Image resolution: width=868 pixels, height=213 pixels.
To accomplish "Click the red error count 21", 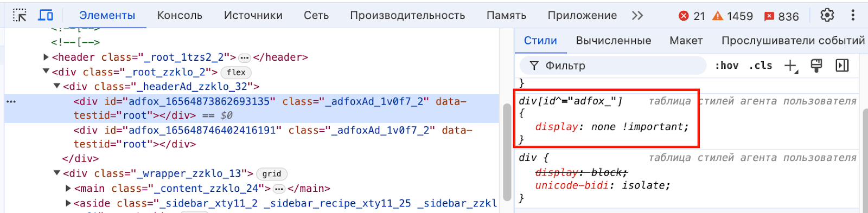I will click(x=692, y=16).
